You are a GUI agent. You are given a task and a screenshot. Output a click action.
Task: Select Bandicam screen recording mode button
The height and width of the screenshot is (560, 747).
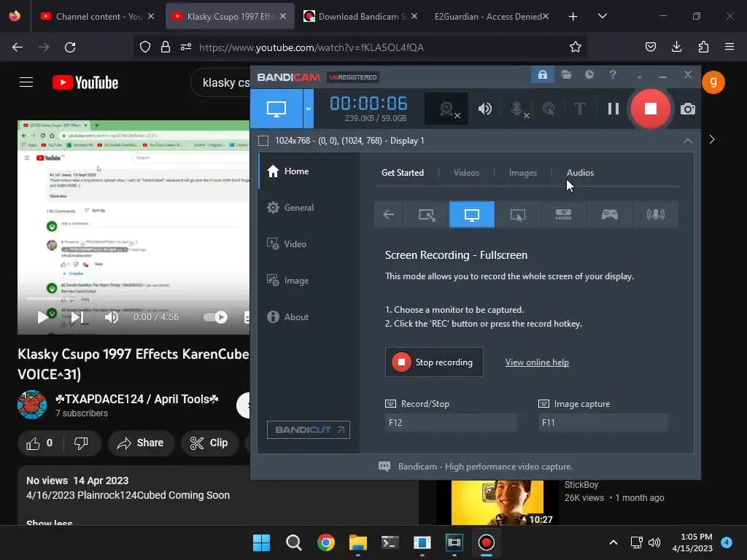[x=276, y=109]
